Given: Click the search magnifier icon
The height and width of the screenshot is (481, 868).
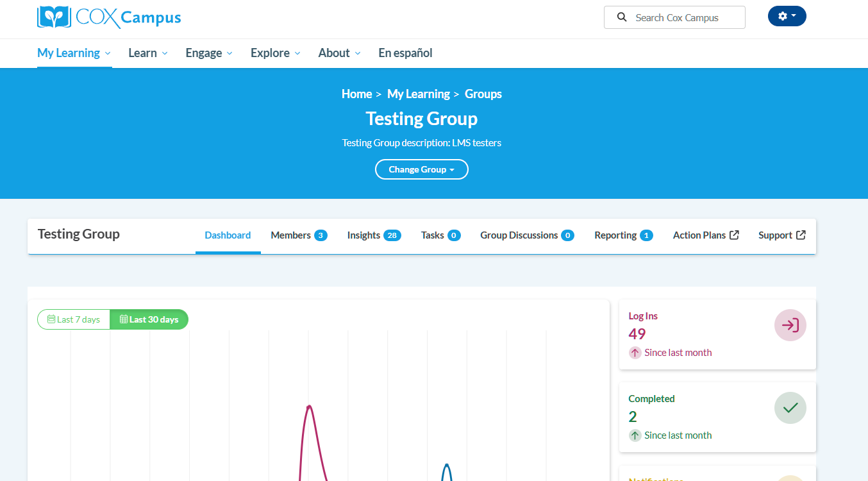Looking at the screenshot, I should pos(621,17).
